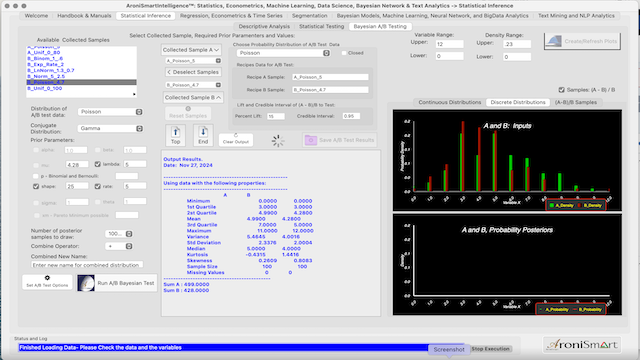Click the Credible Interval input field
The width and height of the screenshot is (640, 360).
(x=351, y=116)
